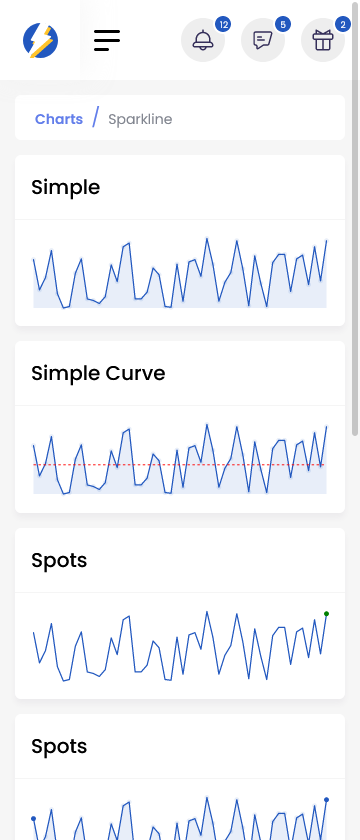Click the first Spots card heading

click(59, 560)
